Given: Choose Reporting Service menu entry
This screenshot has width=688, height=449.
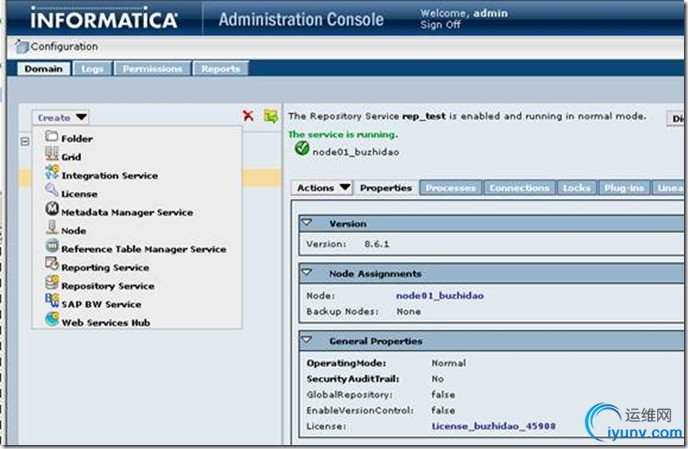Looking at the screenshot, I should click(105, 268).
